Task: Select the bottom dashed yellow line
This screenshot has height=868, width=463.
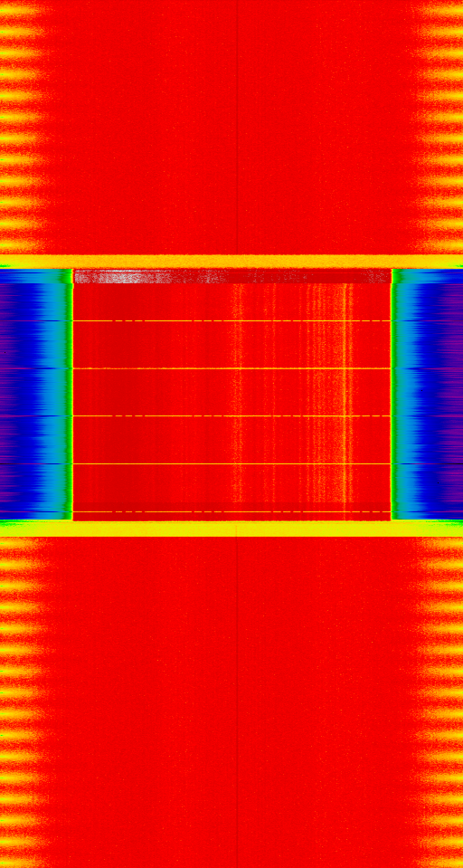Action: click(231, 511)
